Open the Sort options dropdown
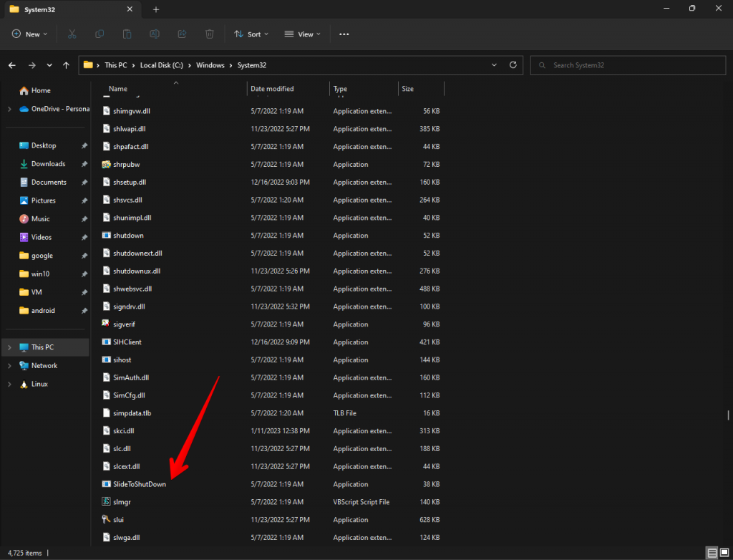 251,34
